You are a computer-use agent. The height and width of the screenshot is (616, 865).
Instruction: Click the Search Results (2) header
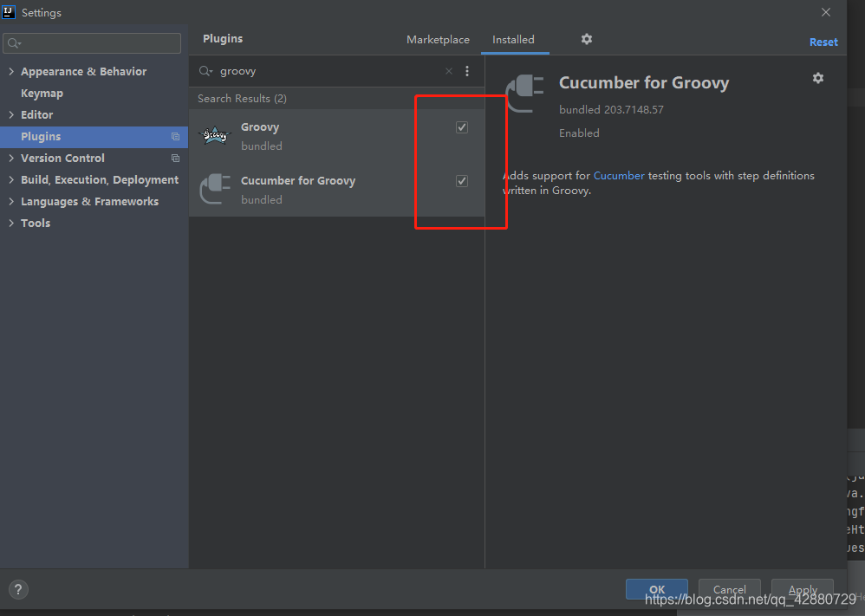tap(242, 98)
